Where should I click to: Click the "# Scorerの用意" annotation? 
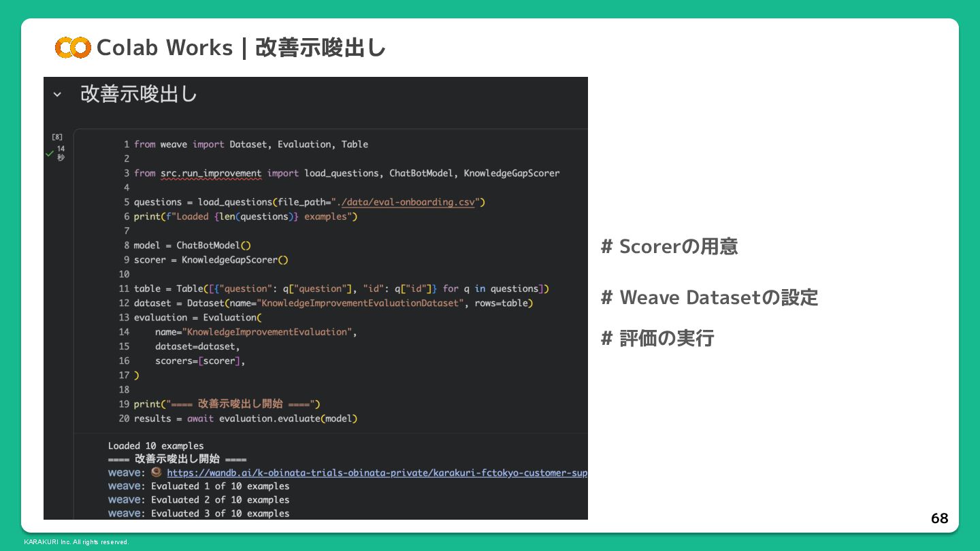pos(670,246)
